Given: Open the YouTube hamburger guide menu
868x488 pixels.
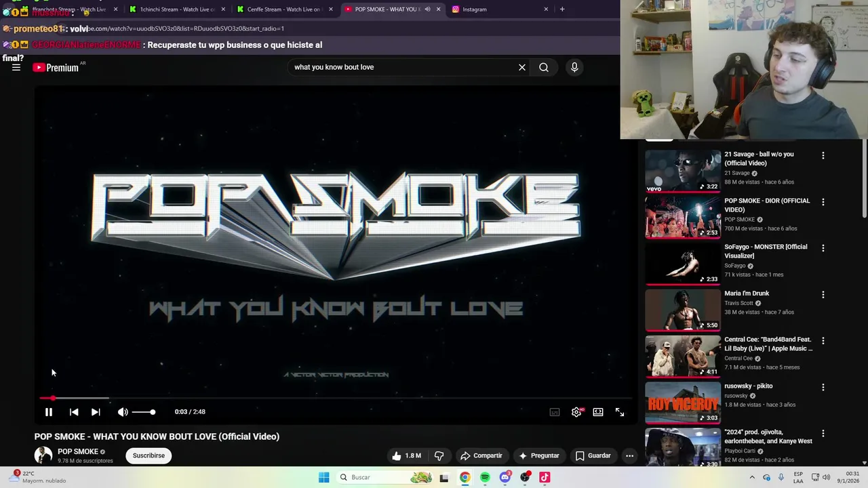Looking at the screenshot, I should pos(16,67).
